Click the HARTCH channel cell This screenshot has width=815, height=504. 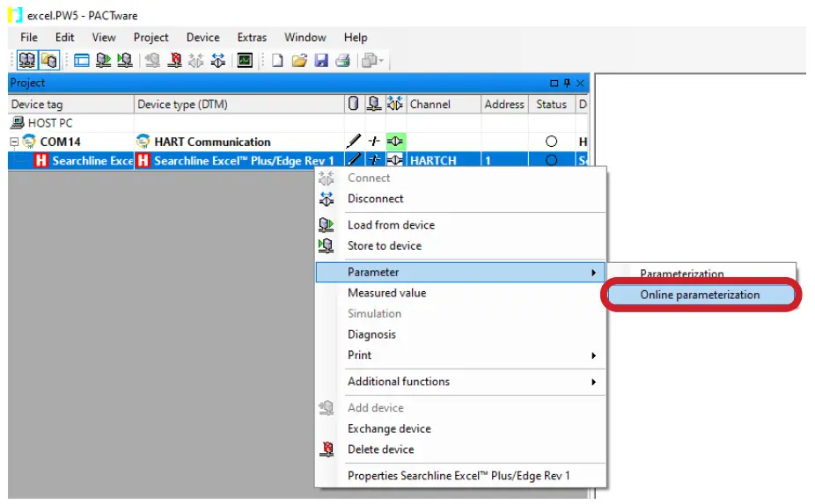(x=444, y=161)
